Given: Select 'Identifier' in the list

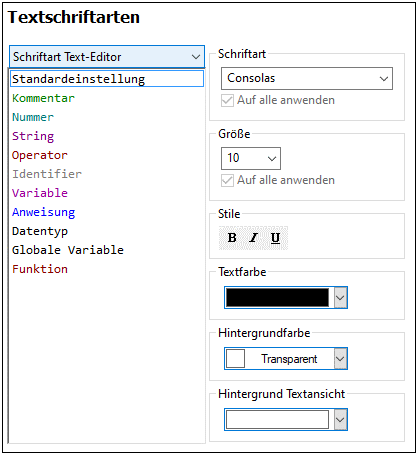Looking at the screenshot, I should coord(47,174).
